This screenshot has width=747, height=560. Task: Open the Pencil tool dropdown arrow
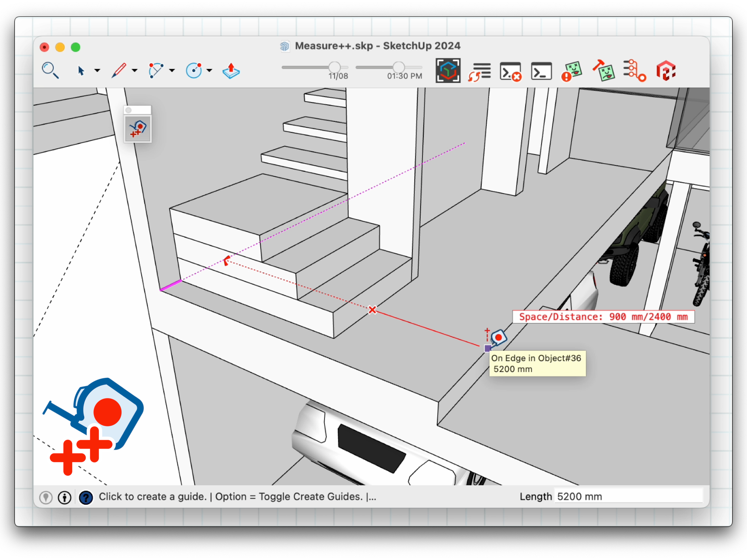[x=135, y=70]
